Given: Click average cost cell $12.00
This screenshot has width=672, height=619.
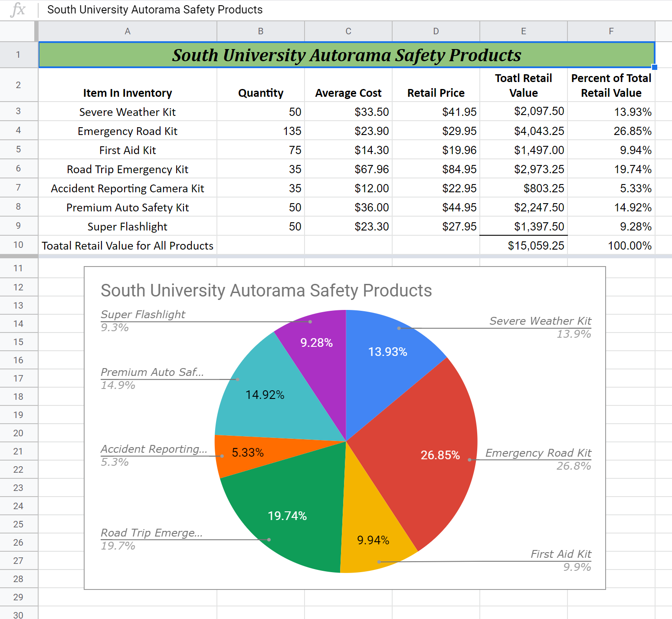Looking at the screenshot, I should pos(348,188).
